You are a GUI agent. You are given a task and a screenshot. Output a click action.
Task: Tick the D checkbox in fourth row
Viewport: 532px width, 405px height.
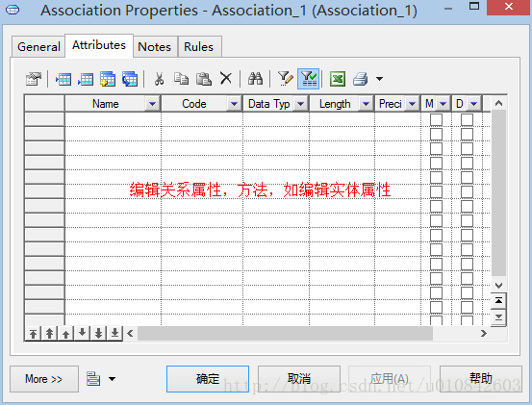(467, 163)
